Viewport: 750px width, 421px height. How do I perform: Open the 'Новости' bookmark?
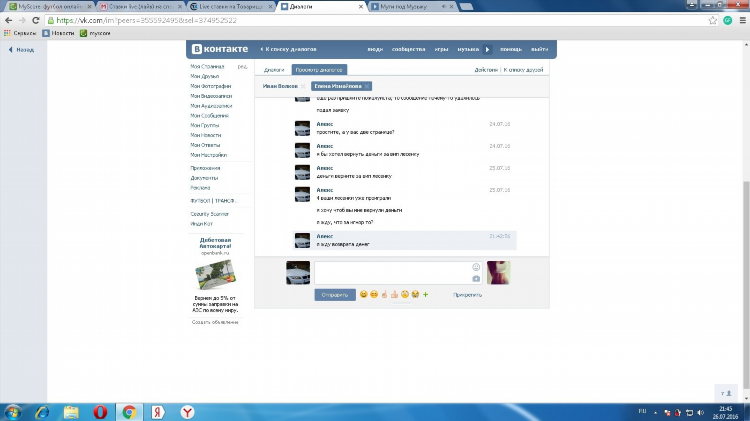(58, 33)
